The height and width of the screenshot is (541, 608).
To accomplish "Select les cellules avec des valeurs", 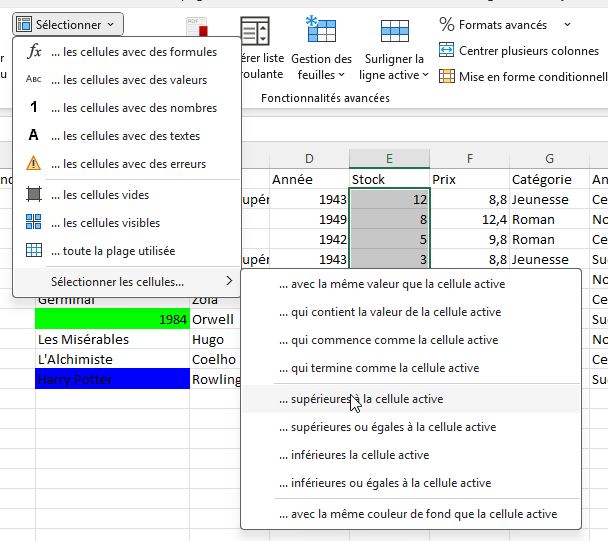I will click(x=127, y=80).
